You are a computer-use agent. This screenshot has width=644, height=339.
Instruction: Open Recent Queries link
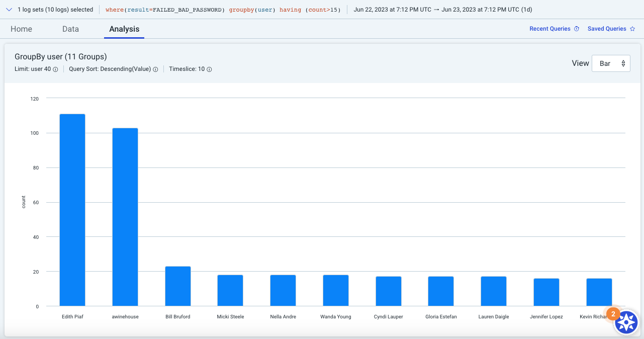[x=550, y=29]
